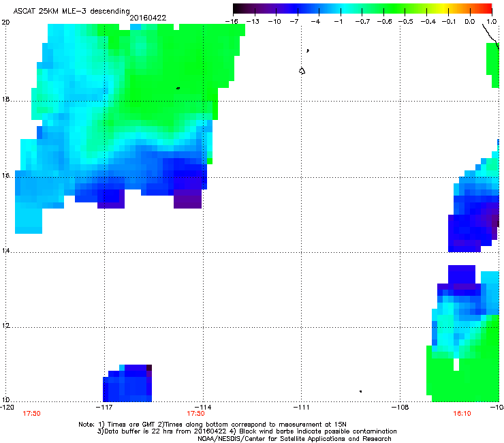
Task: Click the note line beginning "Note: 1) Times are GMT"
Action: tap(212, 425)
